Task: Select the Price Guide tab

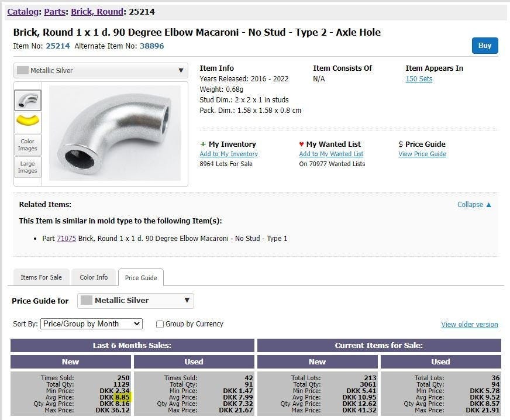Action: (x=141, y=278)
